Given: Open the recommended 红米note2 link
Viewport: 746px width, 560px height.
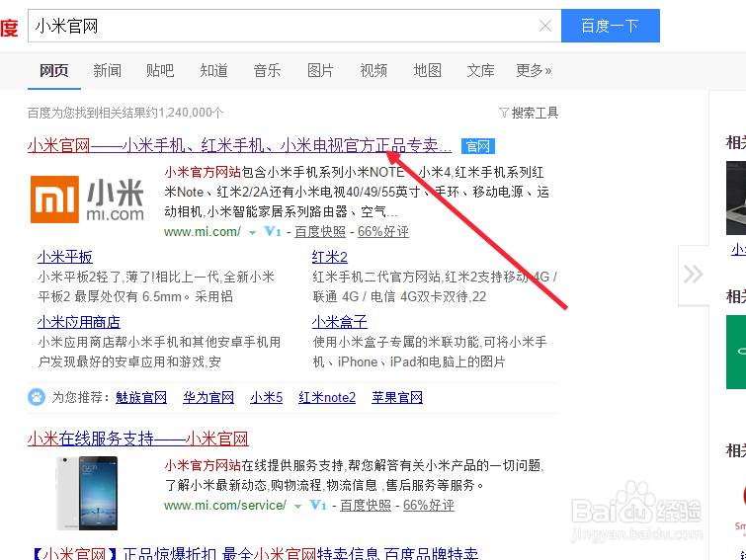Looking at the screenshot, I should pos(327,397).
